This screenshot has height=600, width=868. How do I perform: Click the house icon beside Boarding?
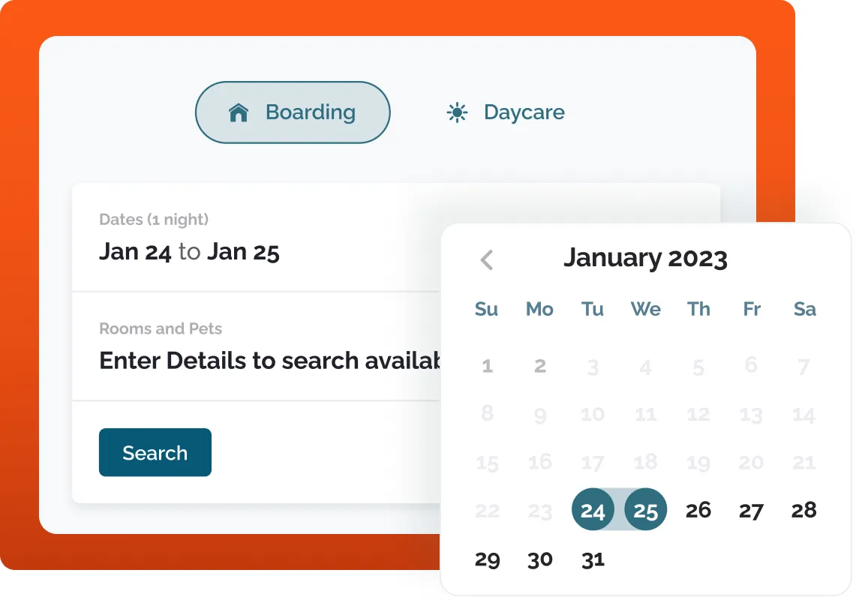(239, 111)
